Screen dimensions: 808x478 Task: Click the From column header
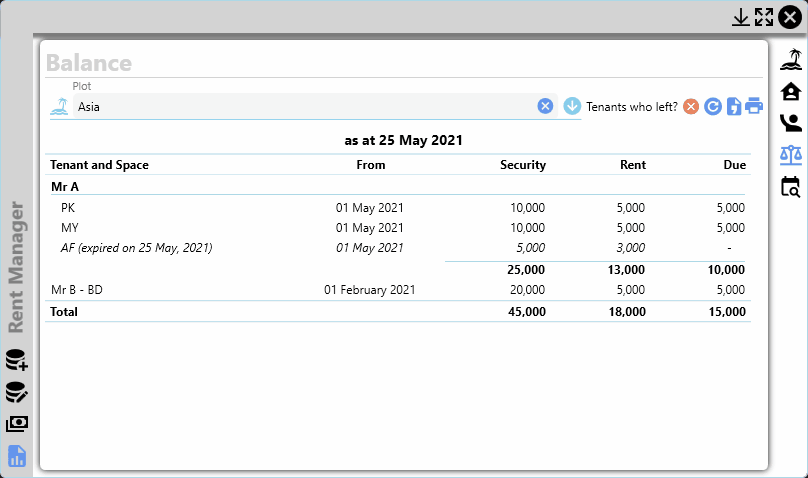(x=371, y=165)
